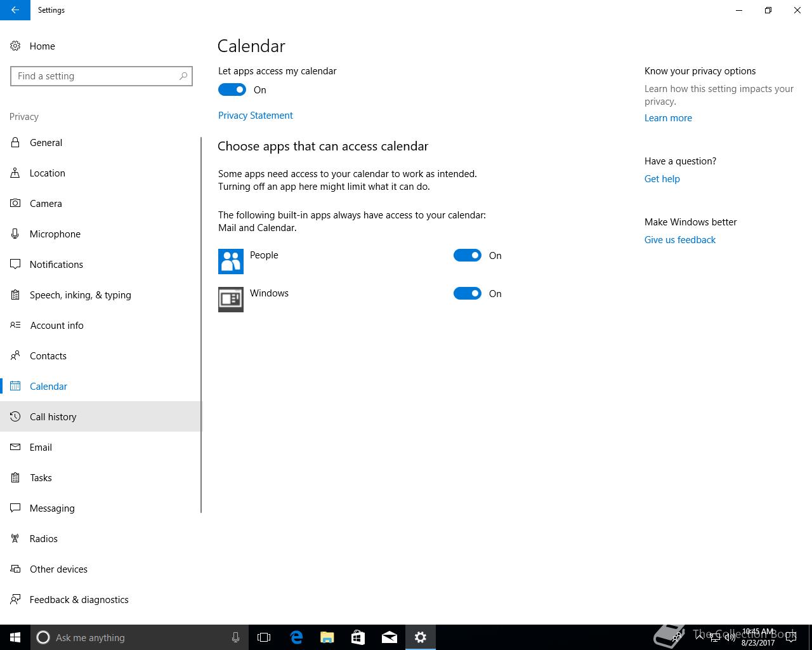This screenshot has height=650, width=812.
Task: Open the Contacts privacy settings
Action: [100, 355]
